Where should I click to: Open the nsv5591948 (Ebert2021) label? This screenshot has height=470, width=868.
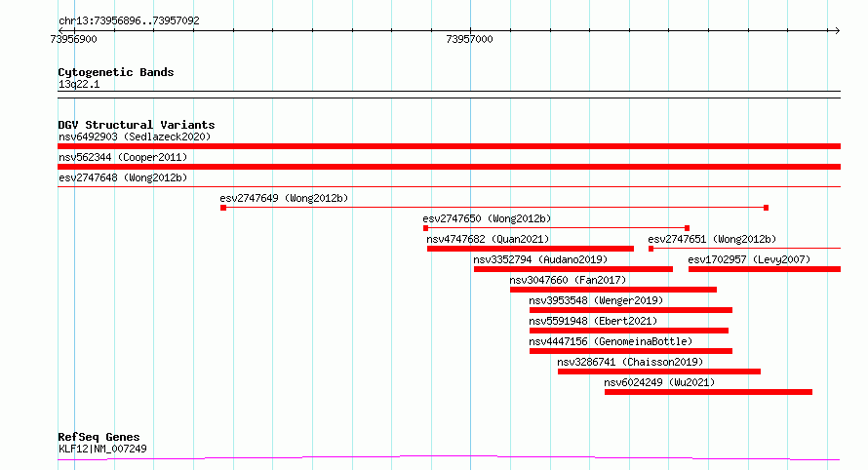(593, 321)
